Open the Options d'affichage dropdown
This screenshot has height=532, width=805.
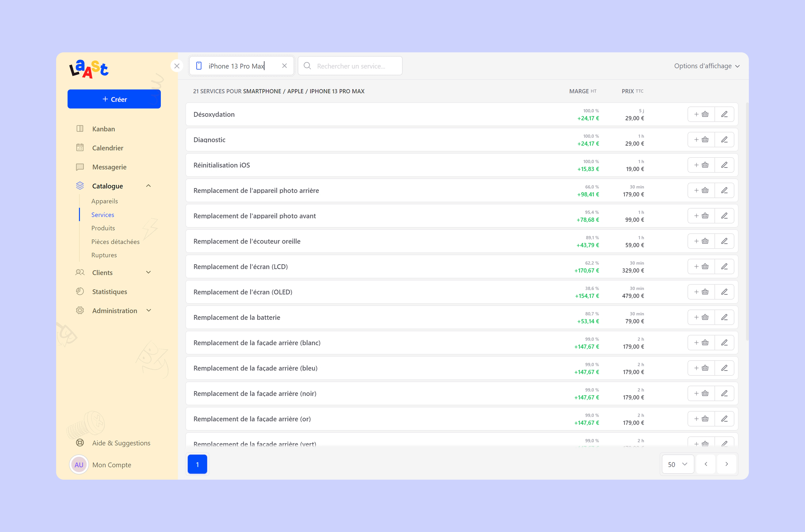pos(707,66)
